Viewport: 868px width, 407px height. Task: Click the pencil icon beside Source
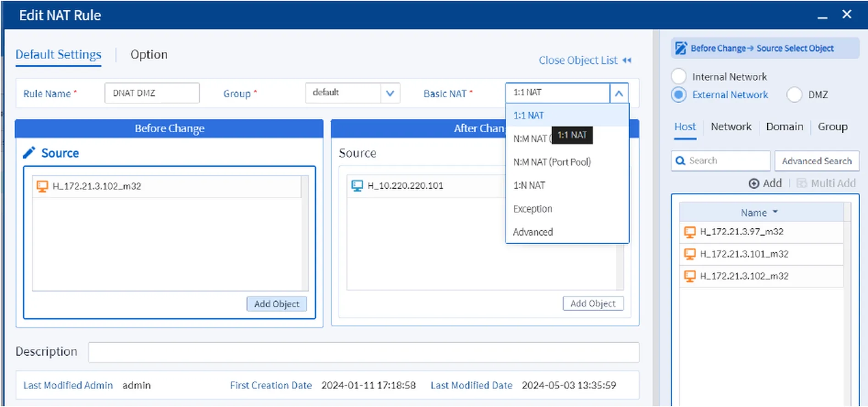click(x=29, y=153)
